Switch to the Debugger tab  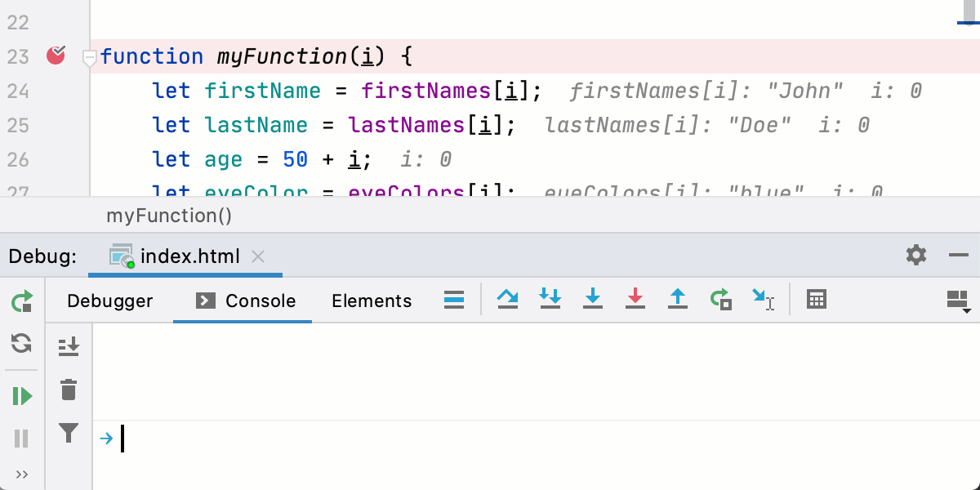(109, 301)
